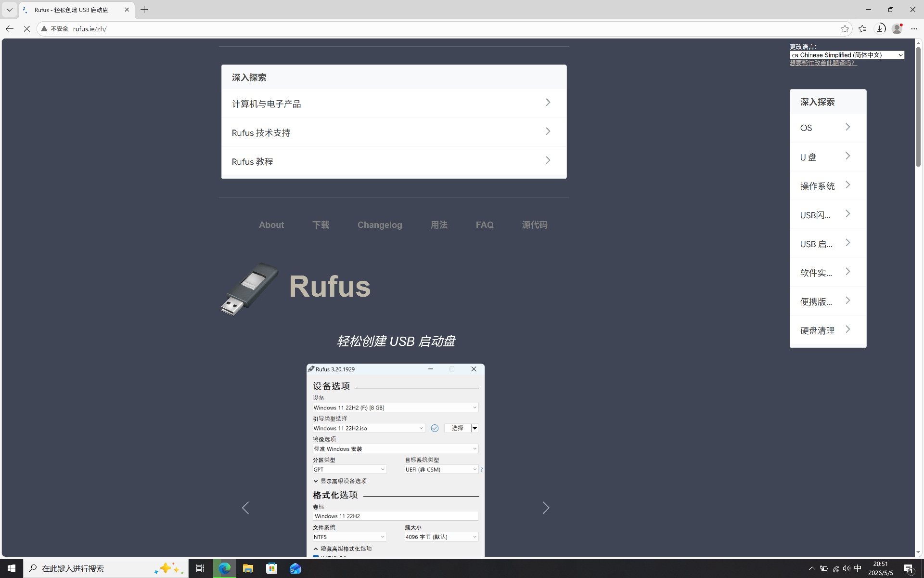Go to the 源代码 section
The image size is (924, 578).
pos(535,225)
